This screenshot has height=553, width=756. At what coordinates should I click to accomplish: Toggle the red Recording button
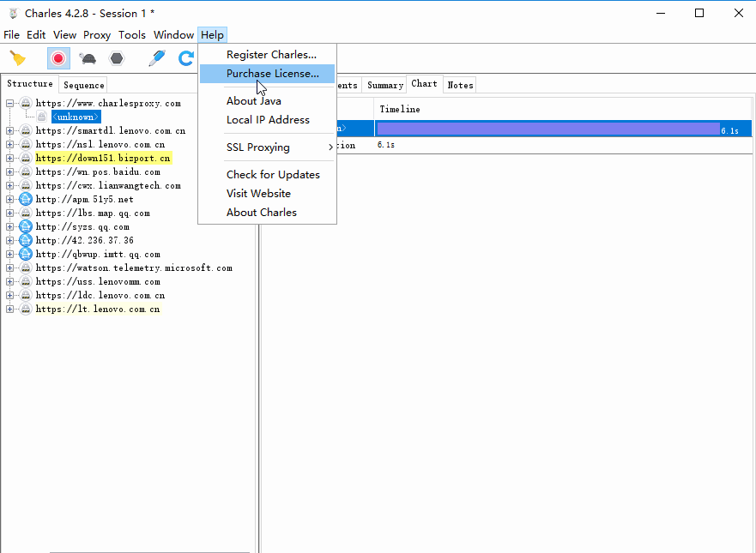click(x=59, y=58)
